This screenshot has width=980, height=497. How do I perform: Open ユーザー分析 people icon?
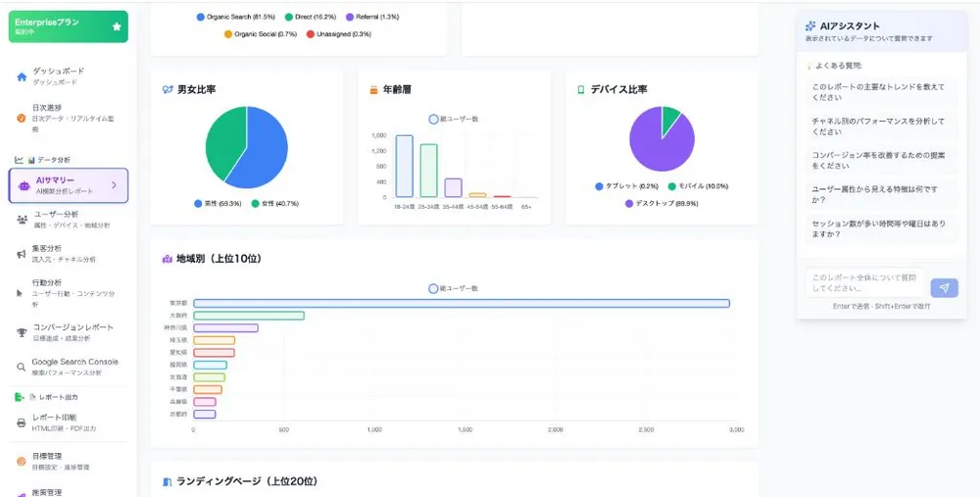click(x=22, y=220)
